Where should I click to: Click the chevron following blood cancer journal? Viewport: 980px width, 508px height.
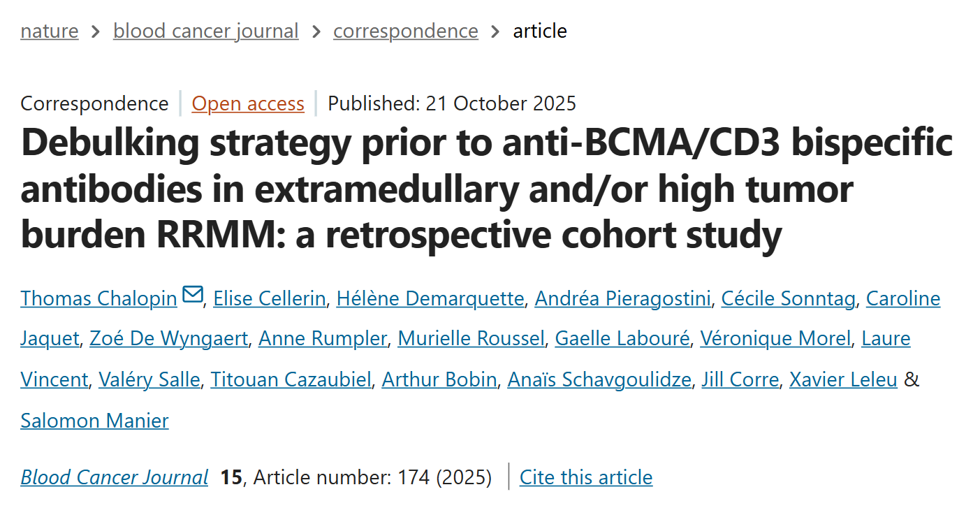click(x=316, y=31)
